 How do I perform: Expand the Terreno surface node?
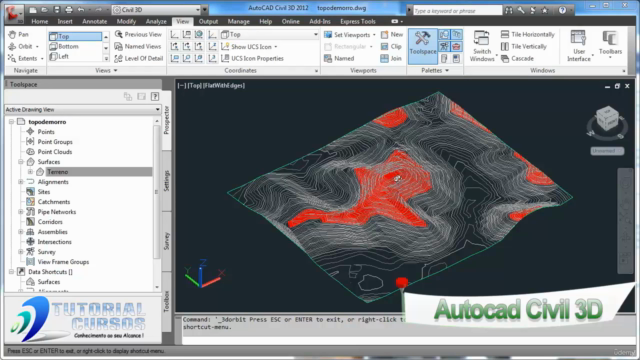point(31,172)
